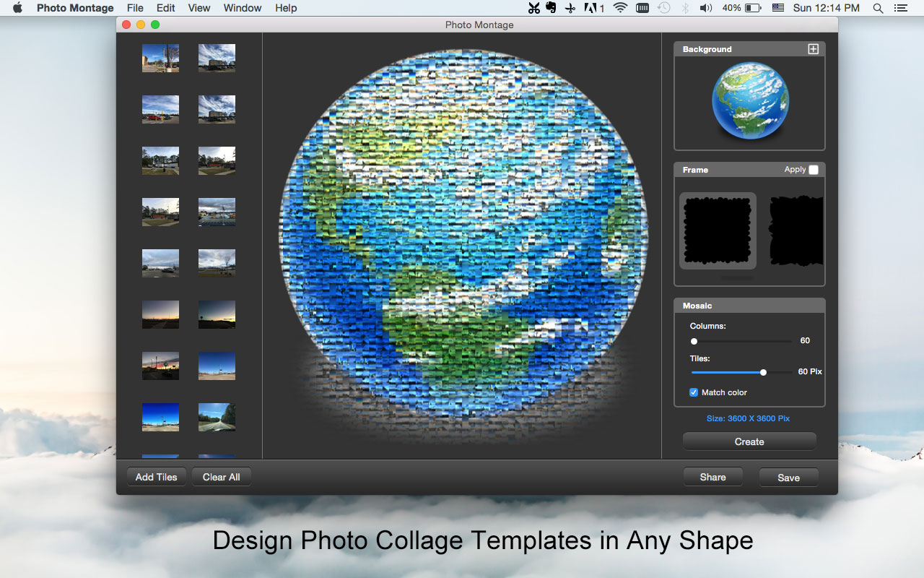Open Spotlight search magnifier icon
The width and height of the screenshot is (924, 578).
click(878, 8)
